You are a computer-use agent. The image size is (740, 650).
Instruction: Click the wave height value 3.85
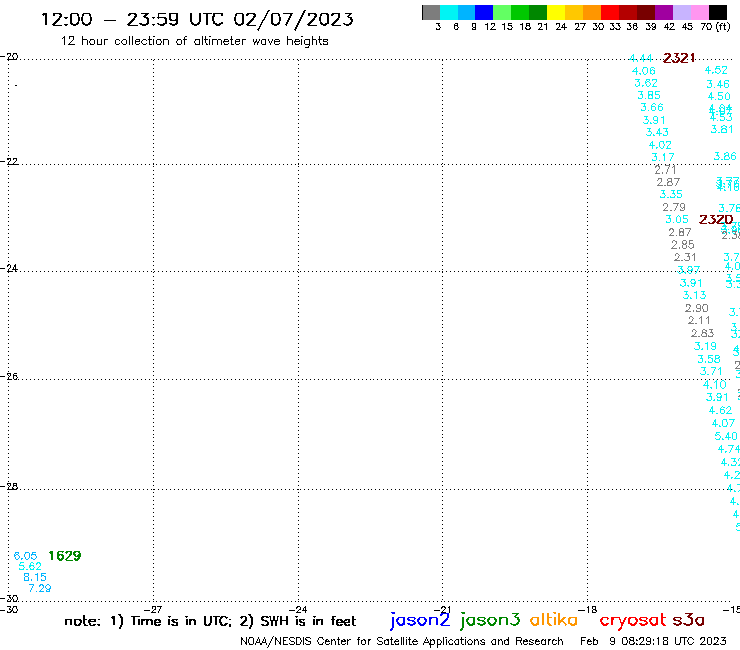pyautogui.click(x=649, y=95)
